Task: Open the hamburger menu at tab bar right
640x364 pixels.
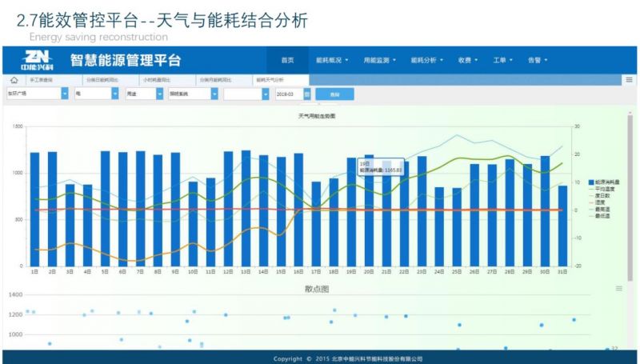Action: [x=629, y=80]
